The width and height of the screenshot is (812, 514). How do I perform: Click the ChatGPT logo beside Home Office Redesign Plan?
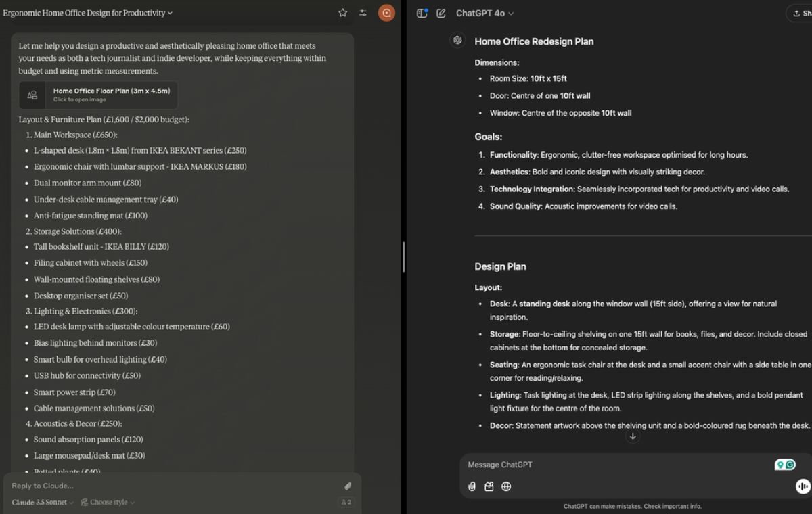click(457, 40)
